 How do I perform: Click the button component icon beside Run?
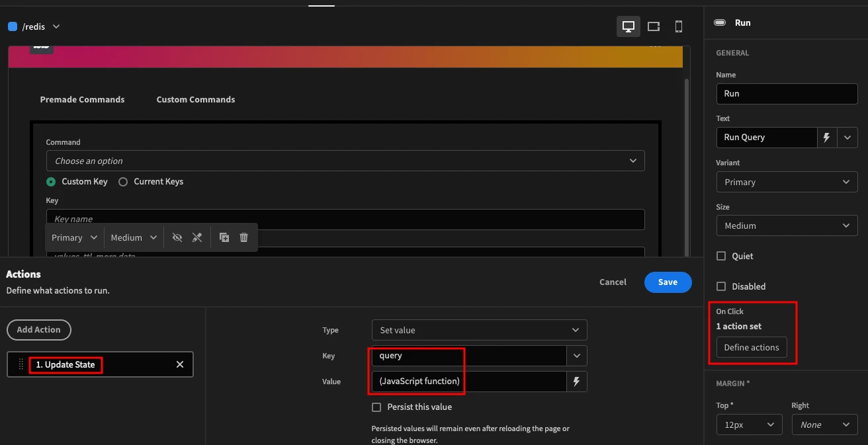(720, 22)
